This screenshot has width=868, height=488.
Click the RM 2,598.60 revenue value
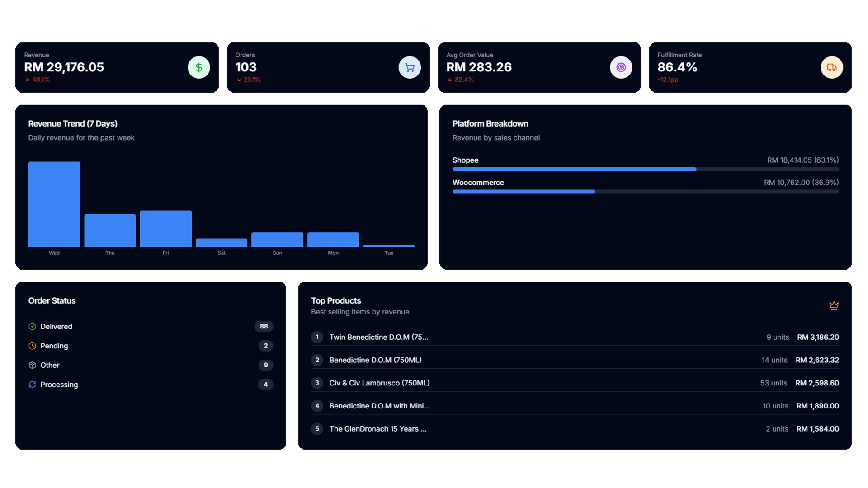817,383
